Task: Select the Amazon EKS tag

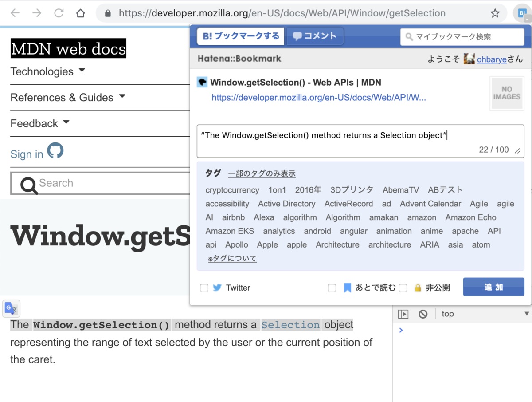Action: click(230, 231)
